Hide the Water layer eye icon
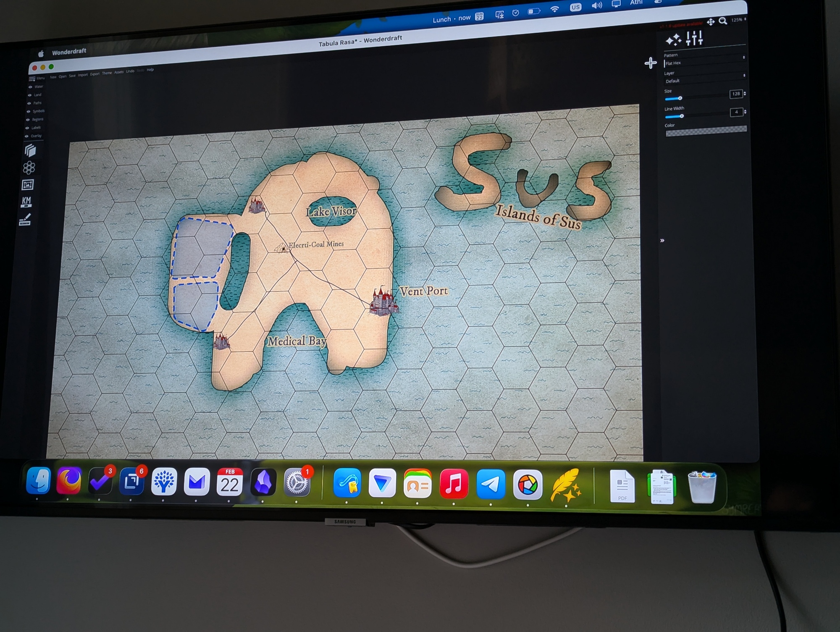The image size is (840, 632). click(30, 87)
